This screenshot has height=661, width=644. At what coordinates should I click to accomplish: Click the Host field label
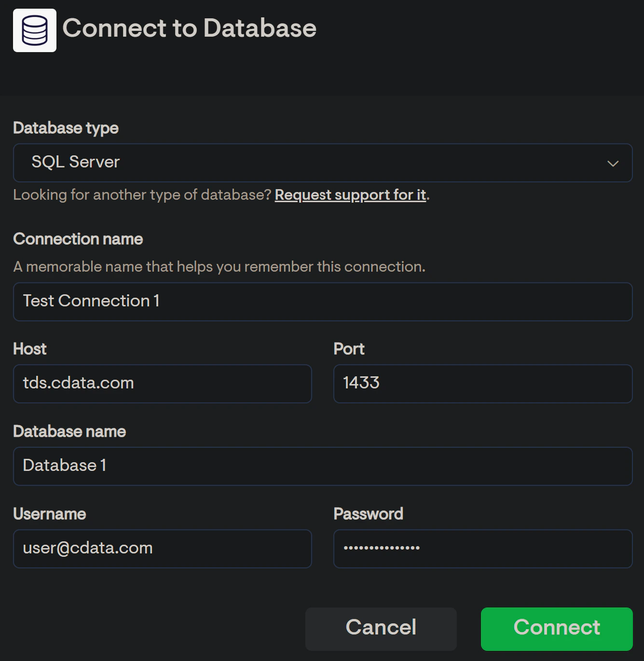pos(29,348)
